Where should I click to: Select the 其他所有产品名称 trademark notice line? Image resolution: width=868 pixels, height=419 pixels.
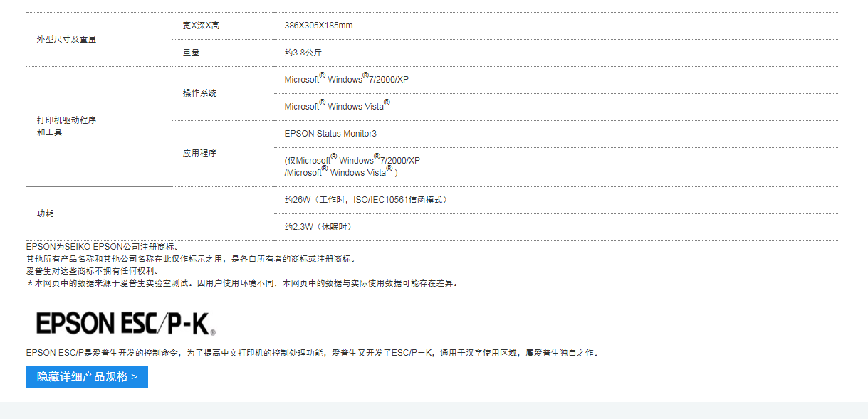tap(192, 259)
